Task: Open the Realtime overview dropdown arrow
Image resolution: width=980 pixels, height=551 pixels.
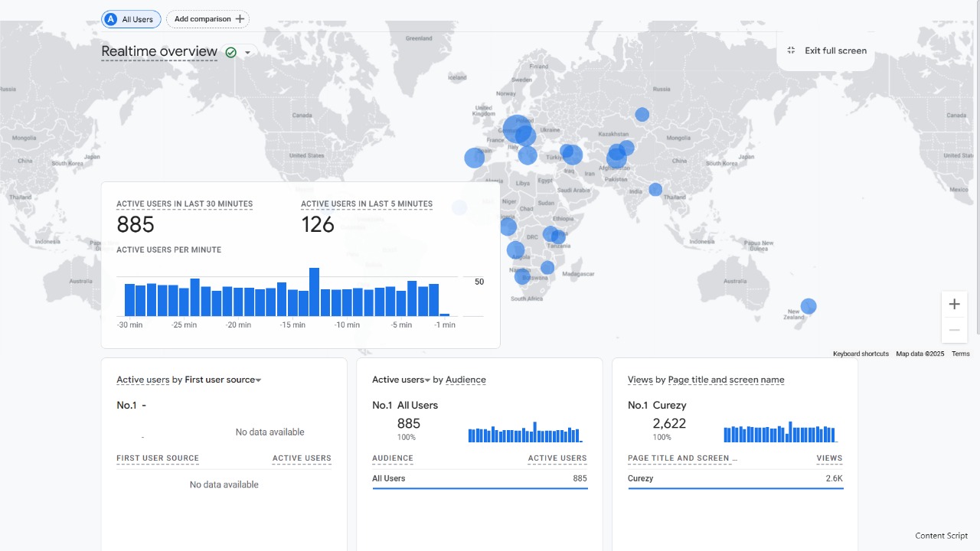Action: 247,53
